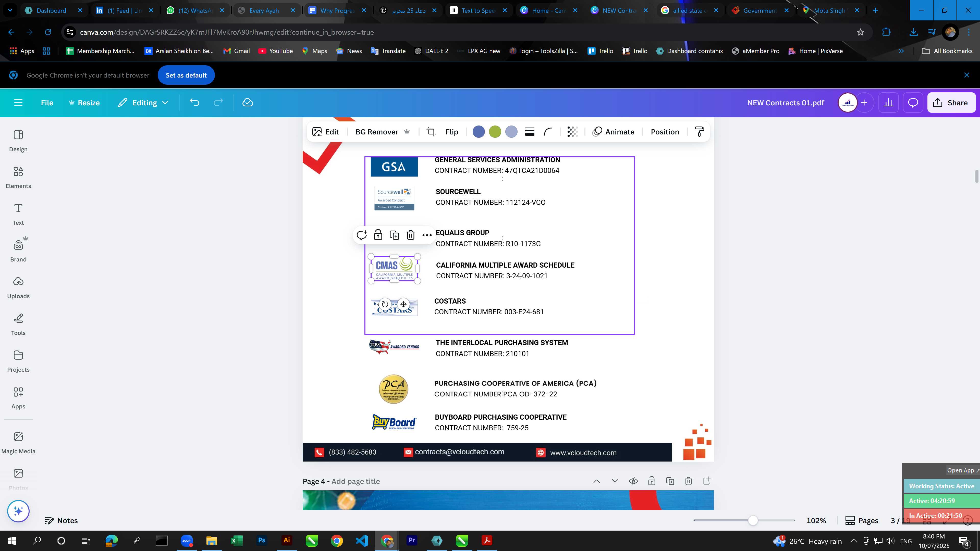Duplicate Page 4
This screenshot has width=980, height=551.
point(670,481)
